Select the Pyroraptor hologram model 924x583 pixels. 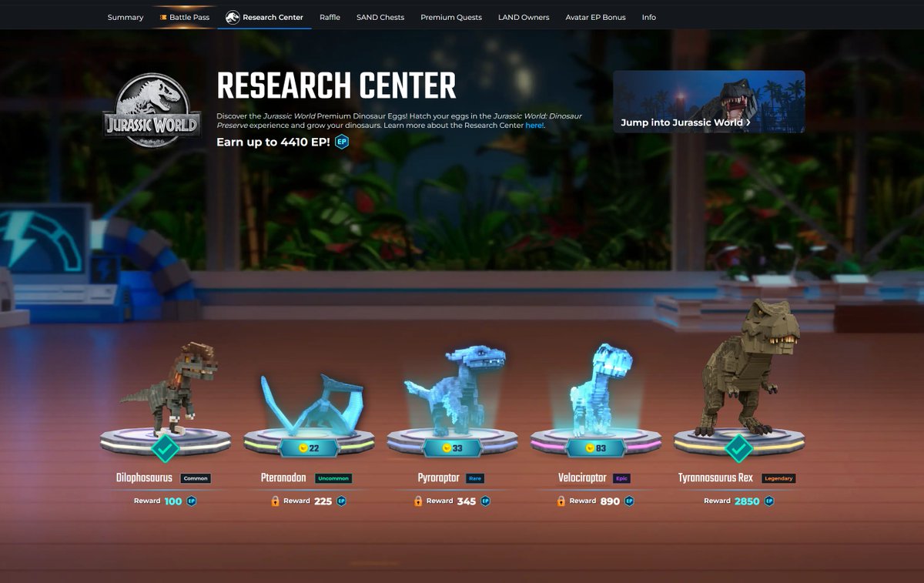tap(456, 391)
